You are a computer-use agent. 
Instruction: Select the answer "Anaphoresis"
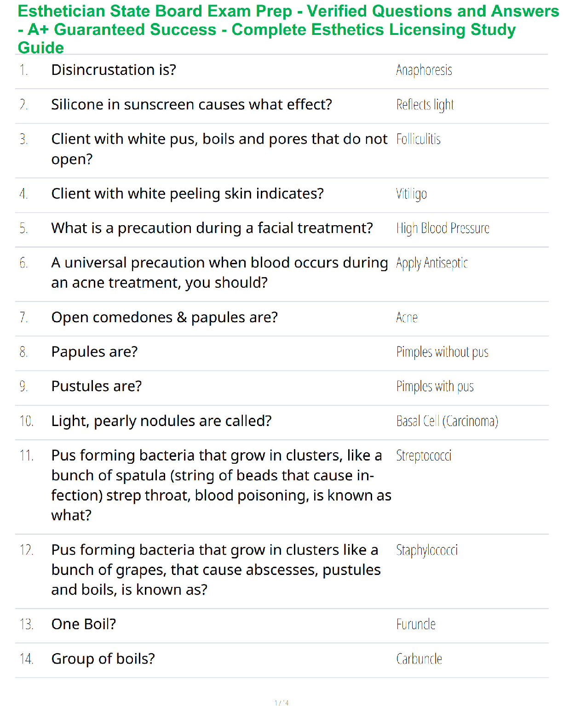pyautogui.click(x=424, y=70)
